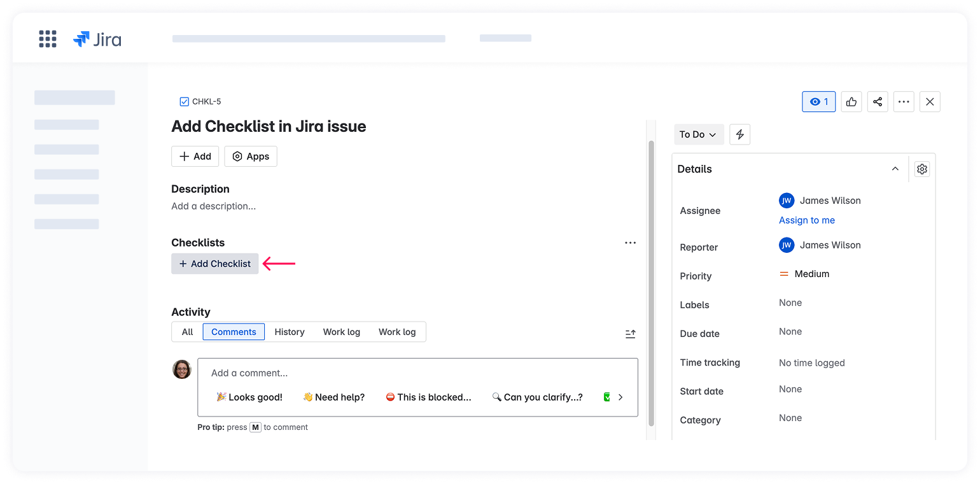This screenshot has width=980, height=484.
Task: Show more quick replies with right chevron
Action: tap(620, 397)
